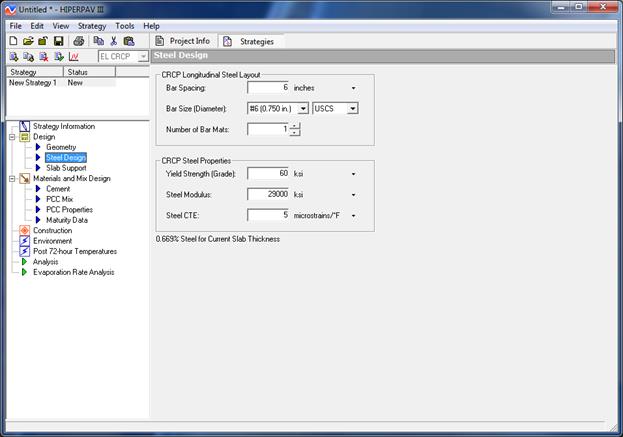This screenshot has width=623, height=437.
Task: Click the Materials and Mix Design icon
Action: click(25, 179)
